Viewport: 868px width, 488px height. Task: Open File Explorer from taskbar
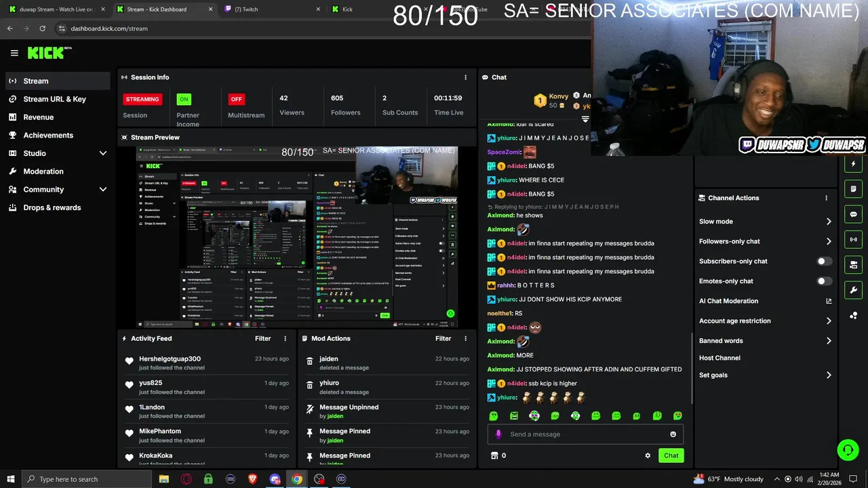(164, 479)
